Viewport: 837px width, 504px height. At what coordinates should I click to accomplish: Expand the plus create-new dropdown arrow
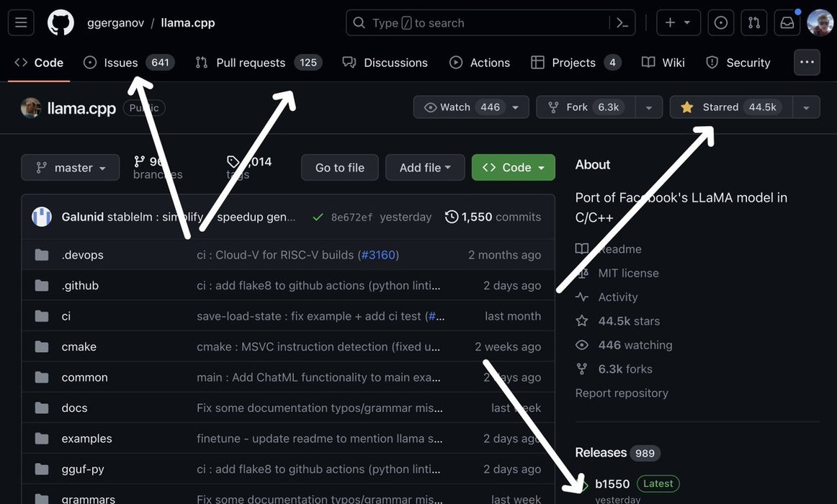click(x=687, y=22)
